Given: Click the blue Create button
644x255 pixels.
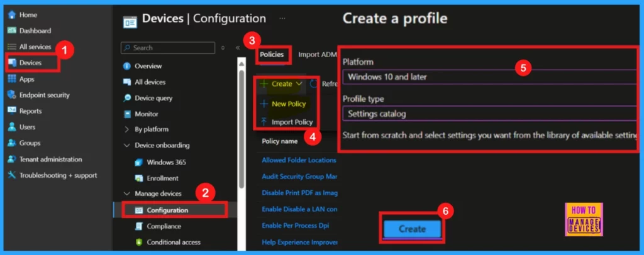Looking at the screenshot, I should (x=413, y=229).
